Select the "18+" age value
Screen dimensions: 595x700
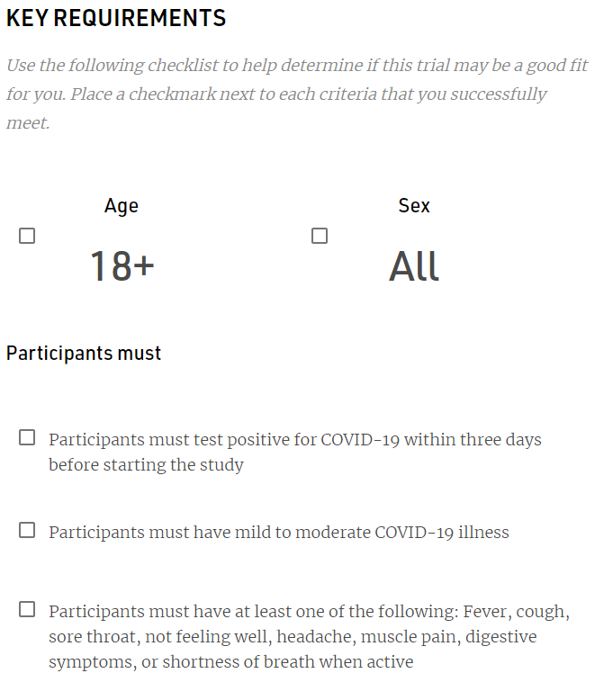tap(122, 267)
